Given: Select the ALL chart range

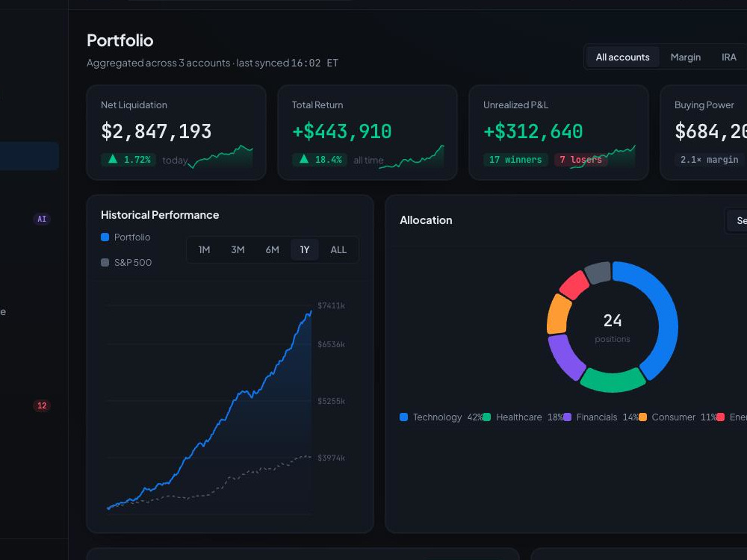Looking at the screenshot, I should [x=338, y=249].
